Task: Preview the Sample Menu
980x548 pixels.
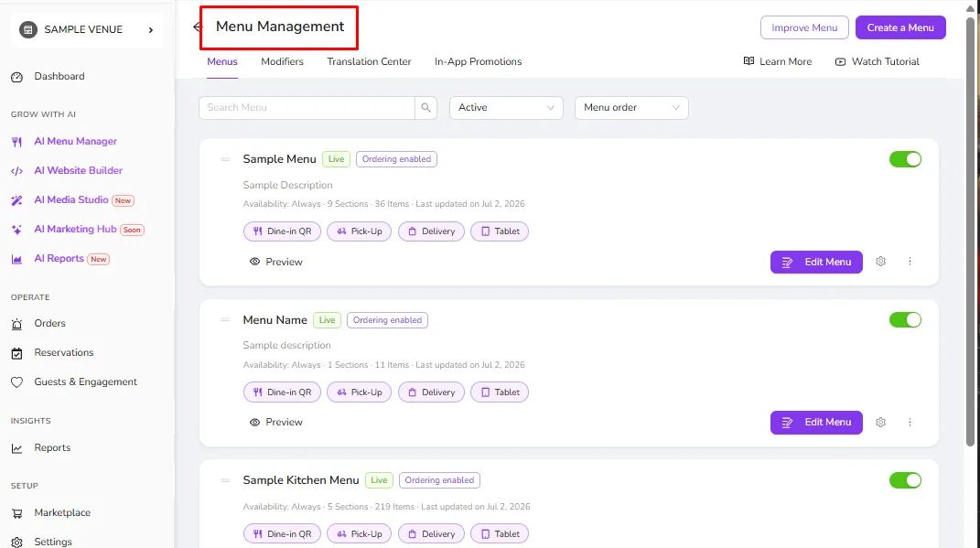Action: pyautogui.click(x=275, y=262)
